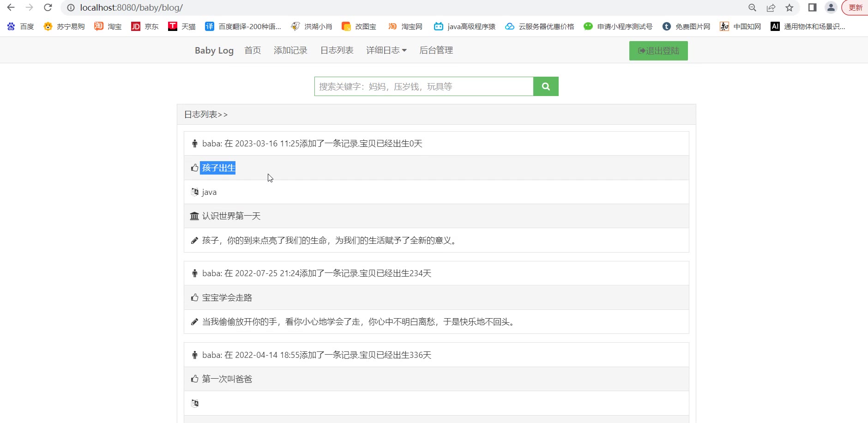Go back using the browser back arrow
The height and width of the screenshot is (423, 868).
tap(11, 7)
